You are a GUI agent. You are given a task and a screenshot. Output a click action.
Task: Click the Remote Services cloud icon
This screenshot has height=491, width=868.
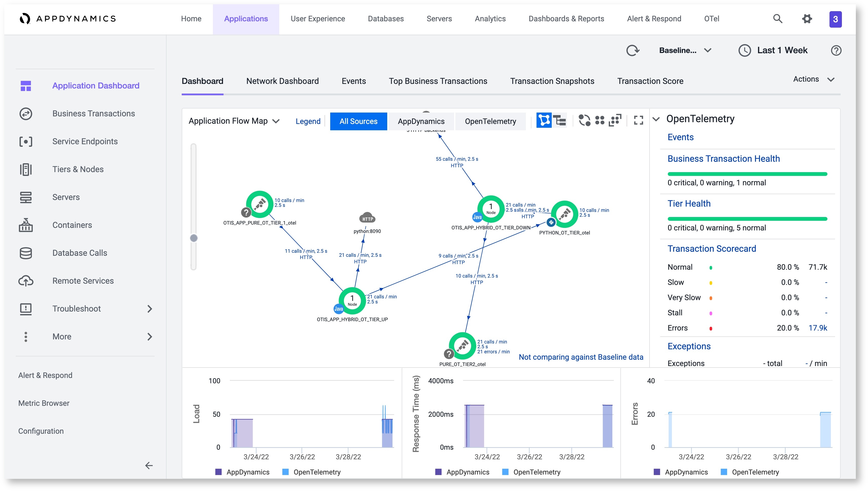pos(26,281)
